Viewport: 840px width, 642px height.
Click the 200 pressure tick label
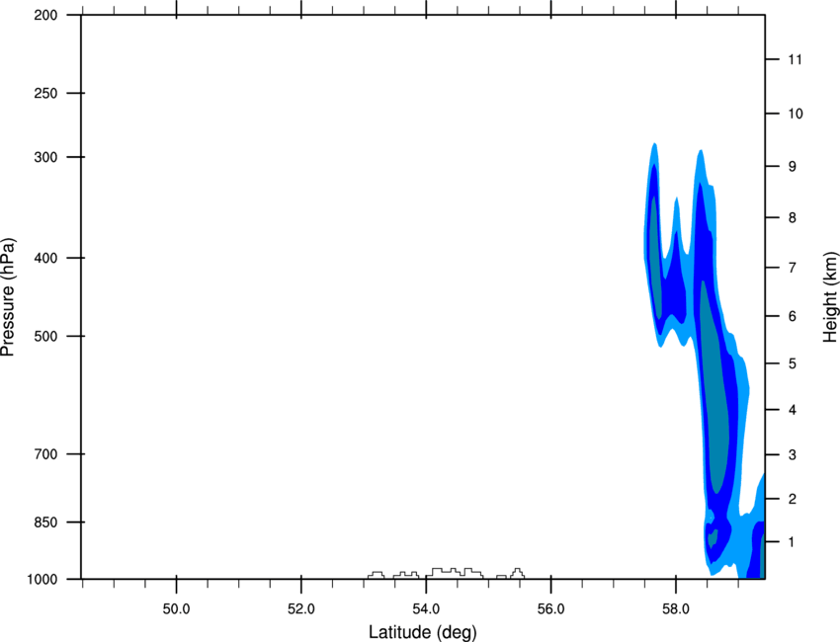coord(45,15)
